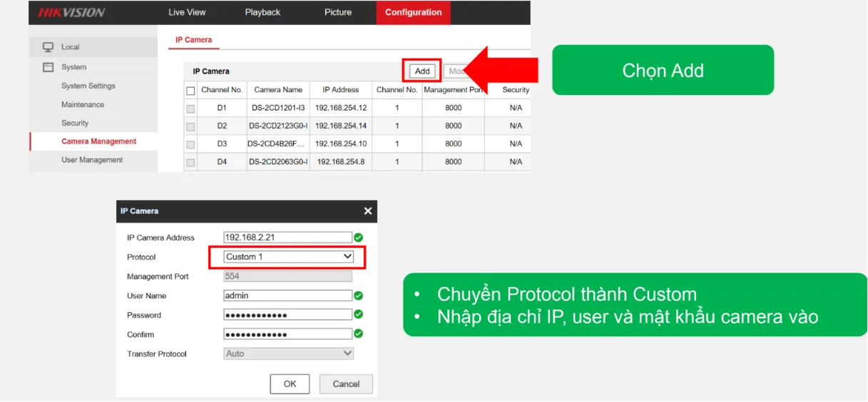
Task: Click the Hikvision logo
Action: [x=71, y=12]
